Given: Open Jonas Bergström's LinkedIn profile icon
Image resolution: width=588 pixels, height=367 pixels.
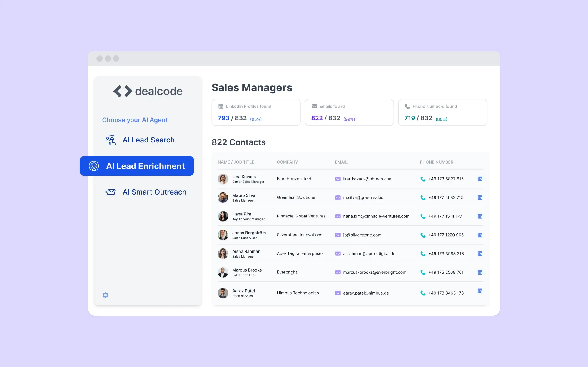Looking at the screenshot, I should (x=480, y=235).
